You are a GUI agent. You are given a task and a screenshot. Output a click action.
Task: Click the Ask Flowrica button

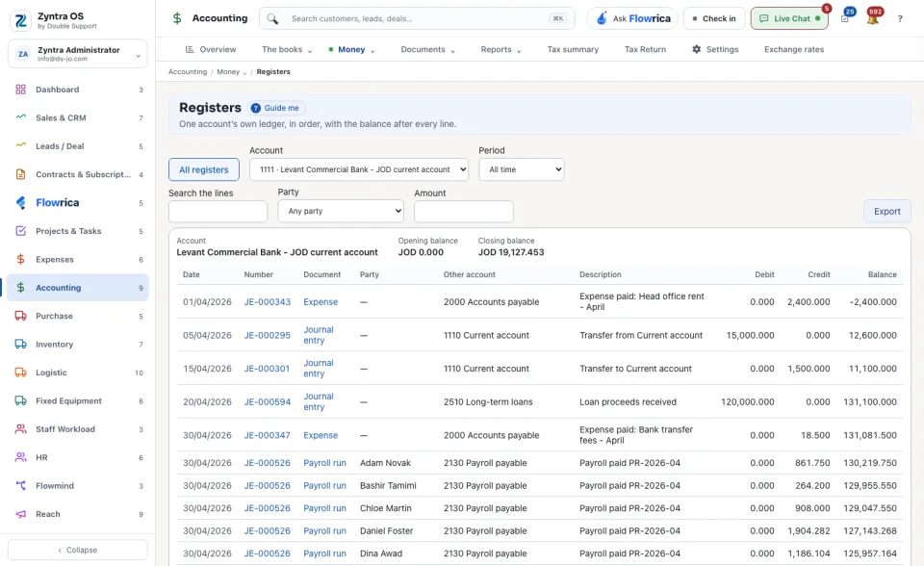tap(632, 18)
